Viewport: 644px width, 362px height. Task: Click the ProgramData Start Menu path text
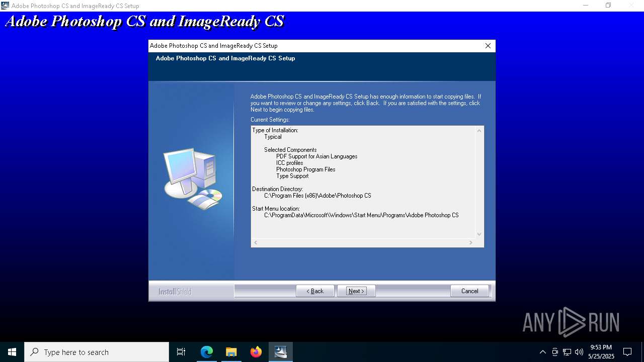point(361,215)
